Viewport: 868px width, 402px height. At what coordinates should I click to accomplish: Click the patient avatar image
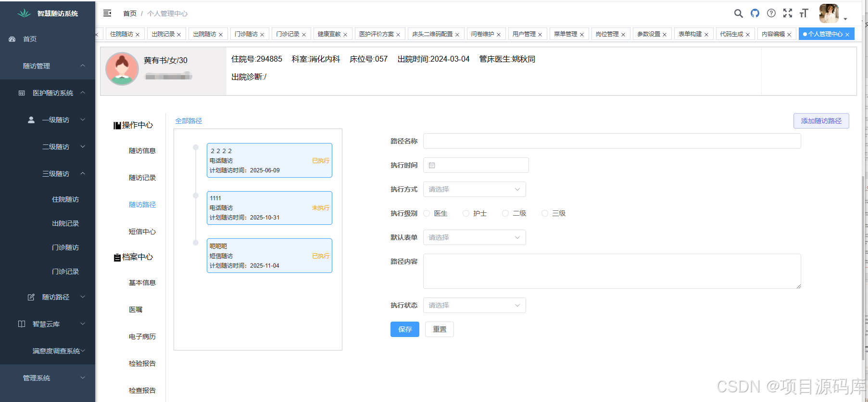[x=122, y=69]
